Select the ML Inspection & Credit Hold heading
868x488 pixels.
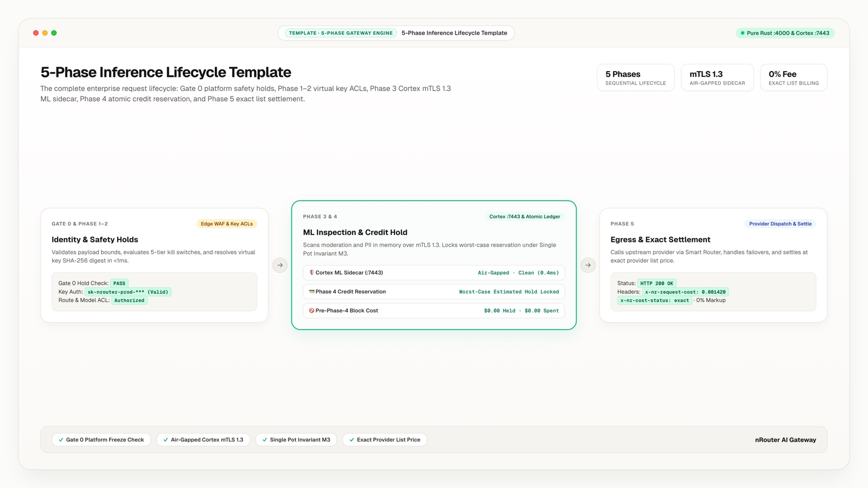click(355, 233)
